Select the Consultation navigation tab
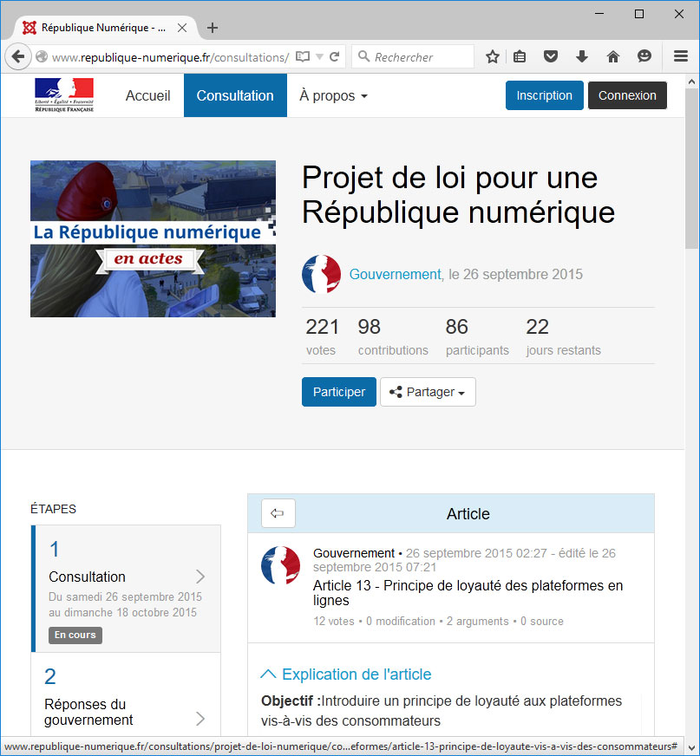The image size is (700, 756). coord(235,96)
